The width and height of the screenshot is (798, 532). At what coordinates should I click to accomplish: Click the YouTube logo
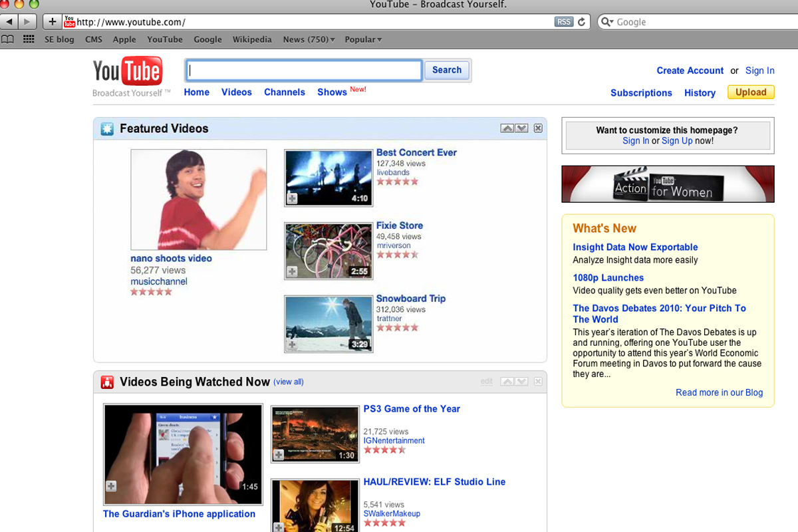point(127,72)
